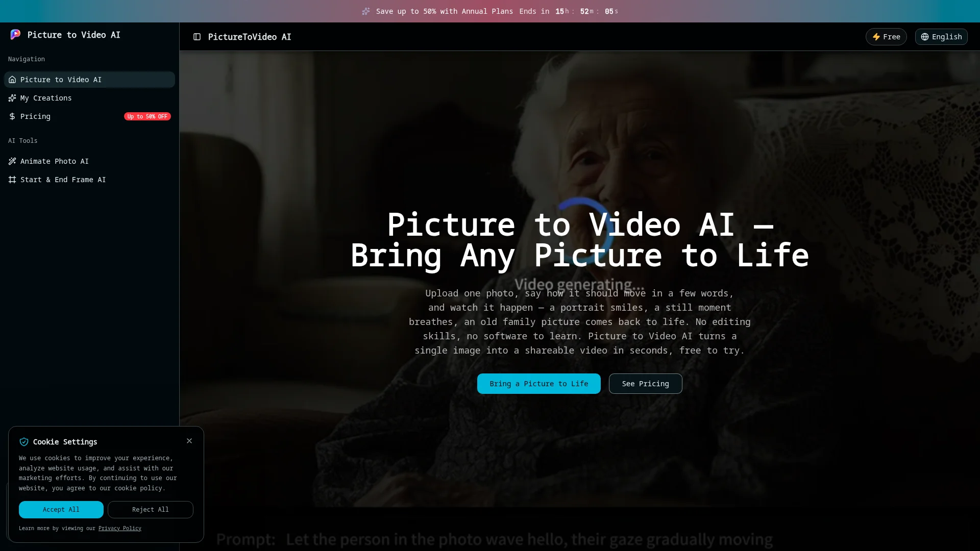Click the party popper icon in promo banner
Image resolution: width=980 pixels, height=551 pixels.
(366, 11)
